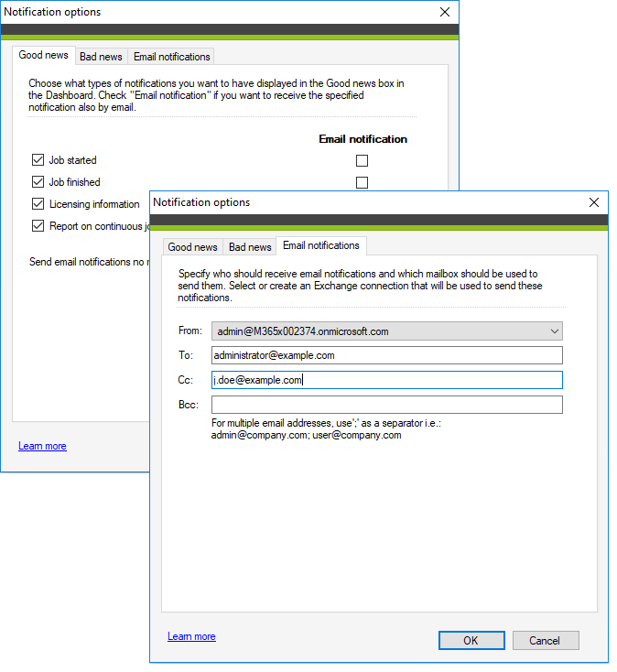Uncheck the Job started checkbox
This screenshot has height=672, width=617.
pos(38,160)
